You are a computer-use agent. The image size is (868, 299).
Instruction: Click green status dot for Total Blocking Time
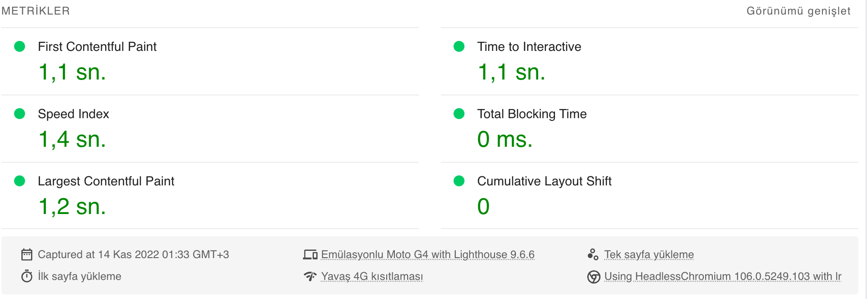(459, 114)
